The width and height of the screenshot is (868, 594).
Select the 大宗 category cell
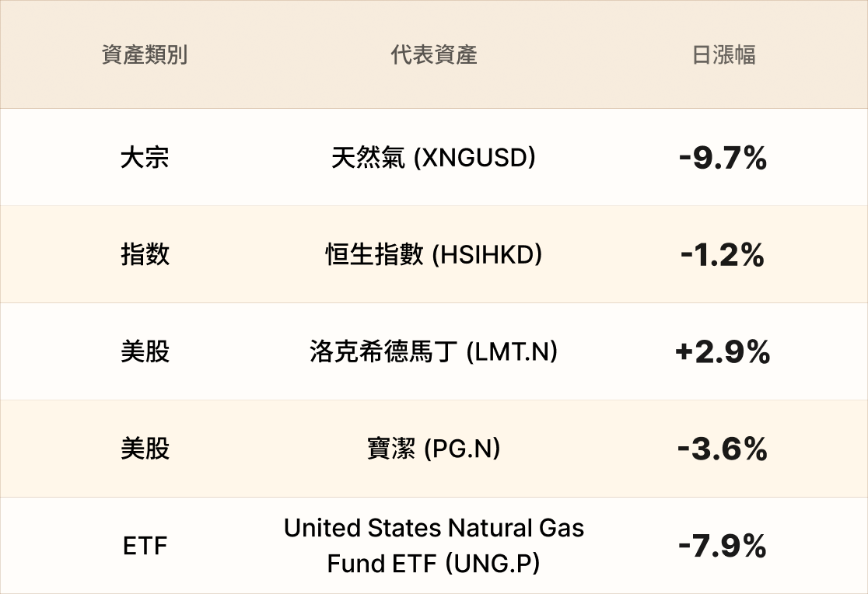[145, 158]
